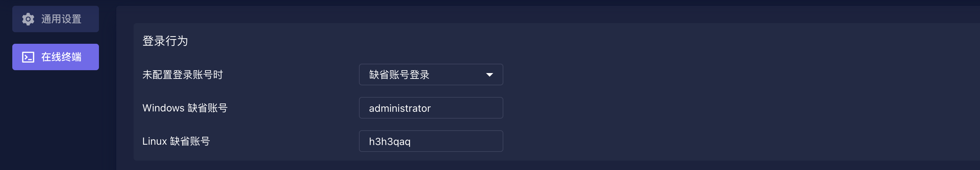Screen dimensions: 980x170
Task: Click the 未配置登录账号时 label
Action: click(183, 75)
